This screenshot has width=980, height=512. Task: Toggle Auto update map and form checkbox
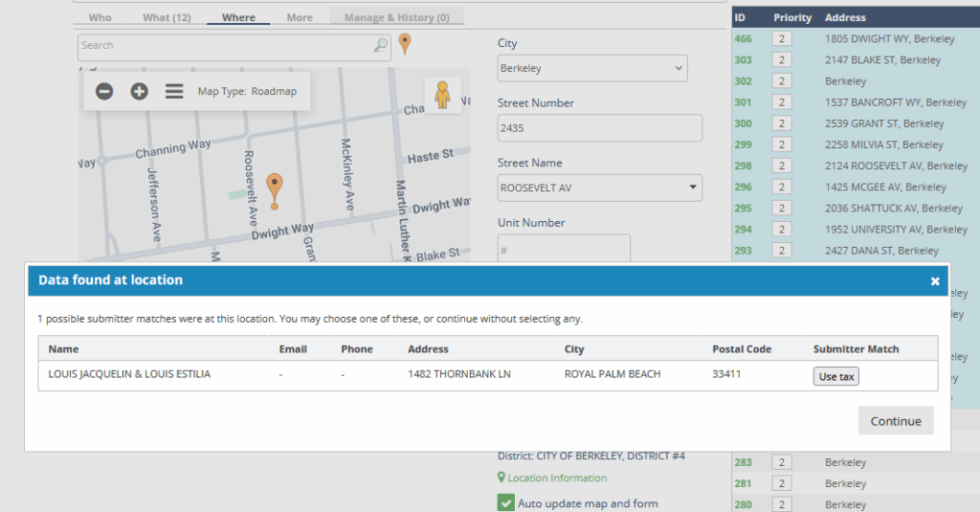pos(506,502)
